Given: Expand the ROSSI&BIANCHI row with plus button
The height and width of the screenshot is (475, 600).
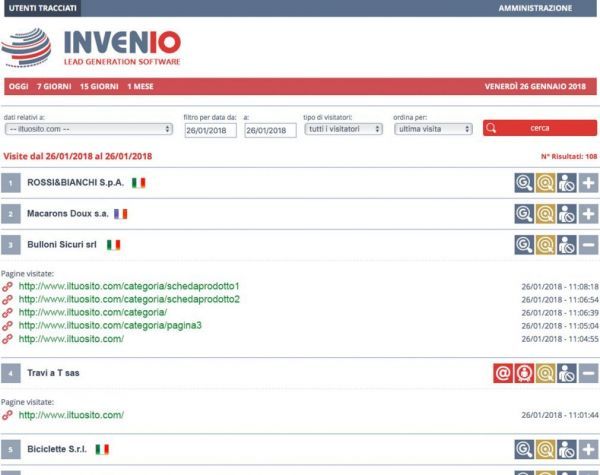Looking at the screenshot, I should (x=588, y=183).
